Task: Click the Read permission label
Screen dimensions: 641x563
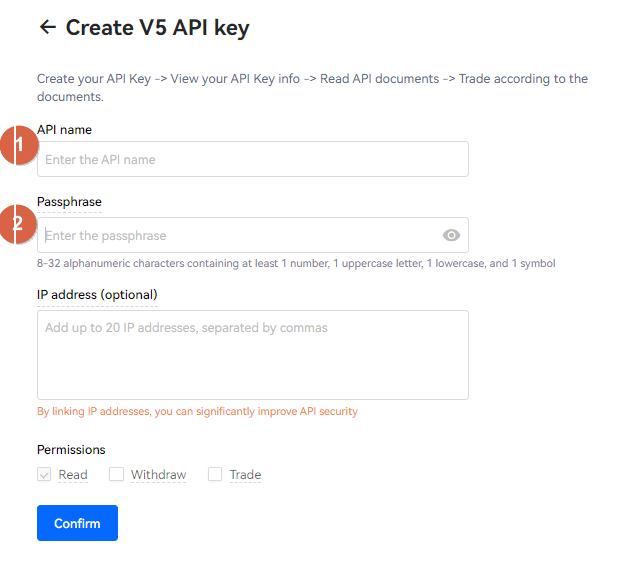Action: click(73, 474)
